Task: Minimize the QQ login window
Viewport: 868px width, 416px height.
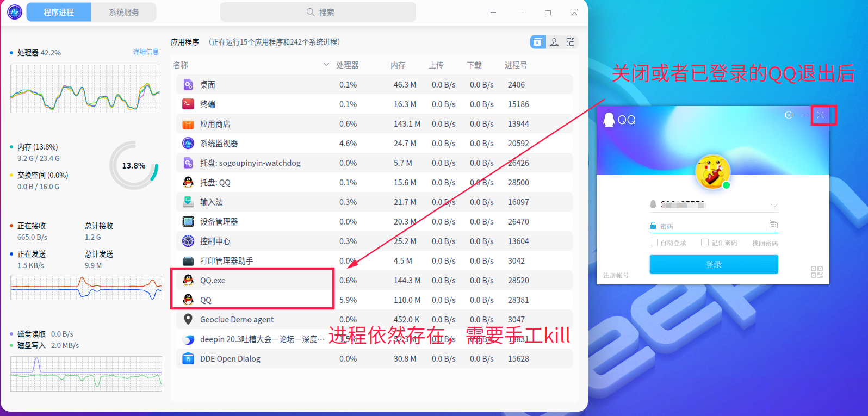Action: pyautogui.click(x=805, y=115)
